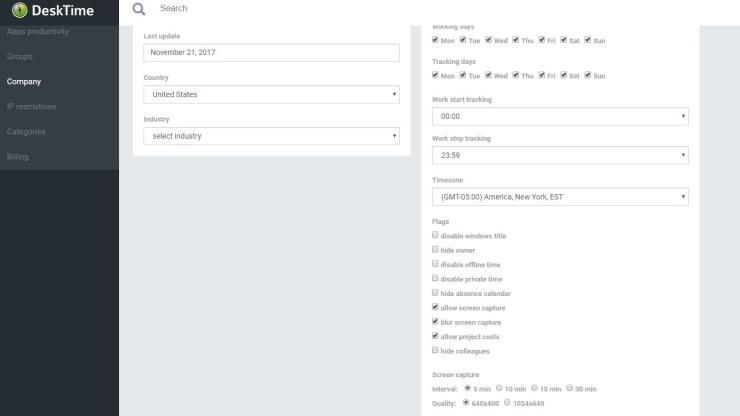Uncheck blur screen capture flag
This screenshot has width=740, height=416.
(x=435, y=322)
